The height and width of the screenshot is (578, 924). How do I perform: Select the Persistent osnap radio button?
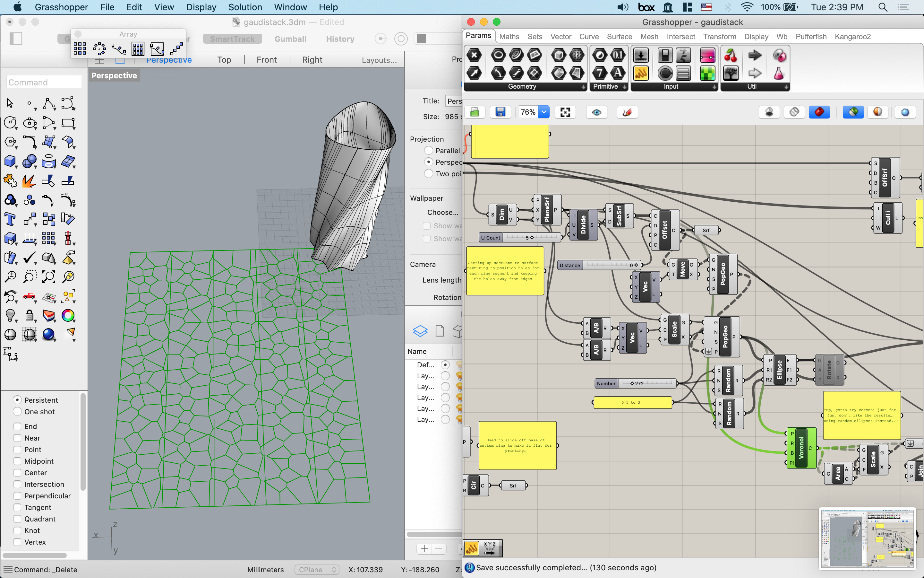click(17, 399)
